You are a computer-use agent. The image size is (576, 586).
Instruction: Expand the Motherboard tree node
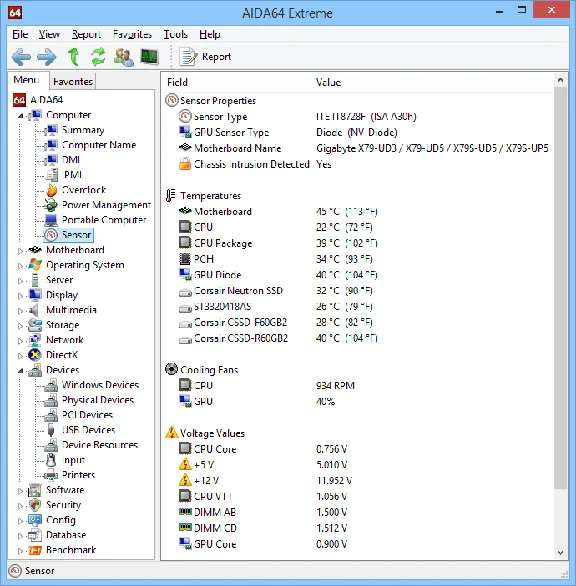pyautogui.click(x=21, y=251)
